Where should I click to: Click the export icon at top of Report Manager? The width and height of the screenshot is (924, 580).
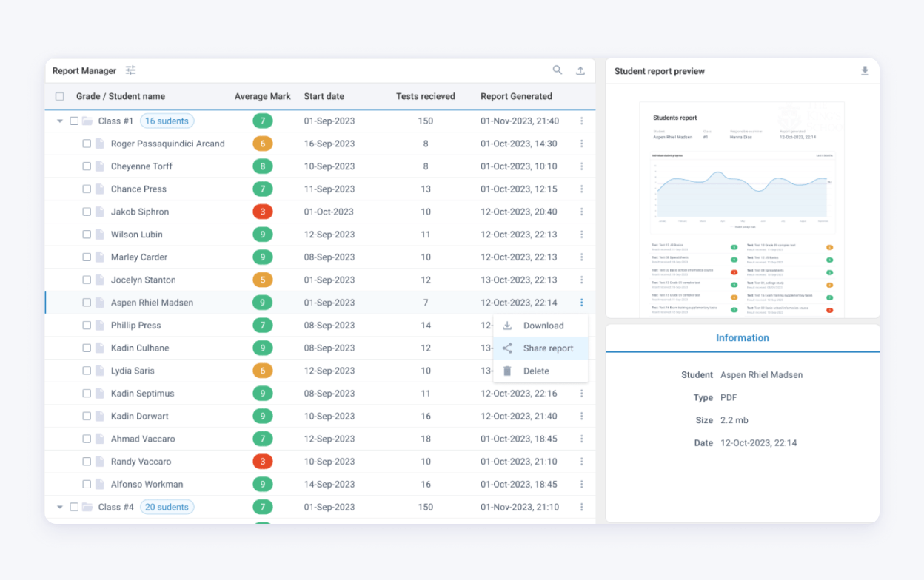(581, 70)
